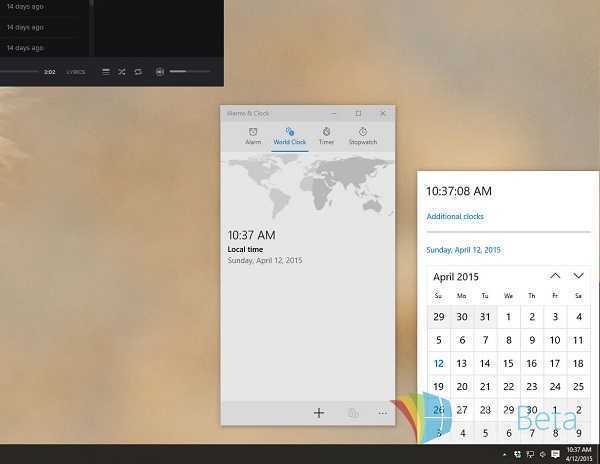Click the 10:37:08 AM clock in the flyout
The image size is (600, 464).
(x=459, y=191)
